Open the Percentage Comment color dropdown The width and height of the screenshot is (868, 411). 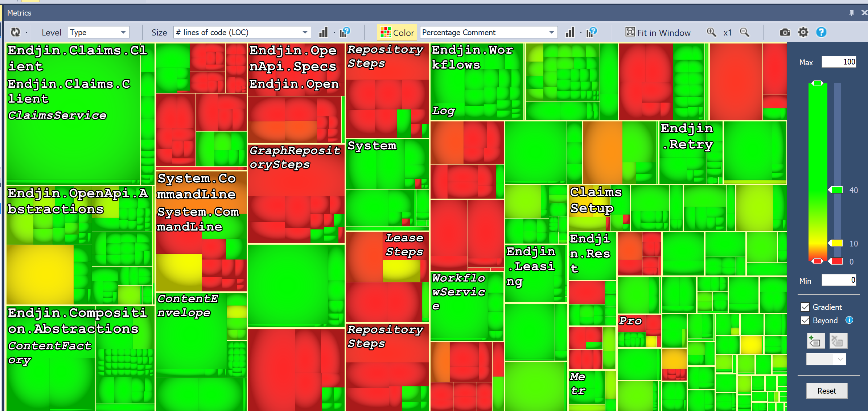550,32
